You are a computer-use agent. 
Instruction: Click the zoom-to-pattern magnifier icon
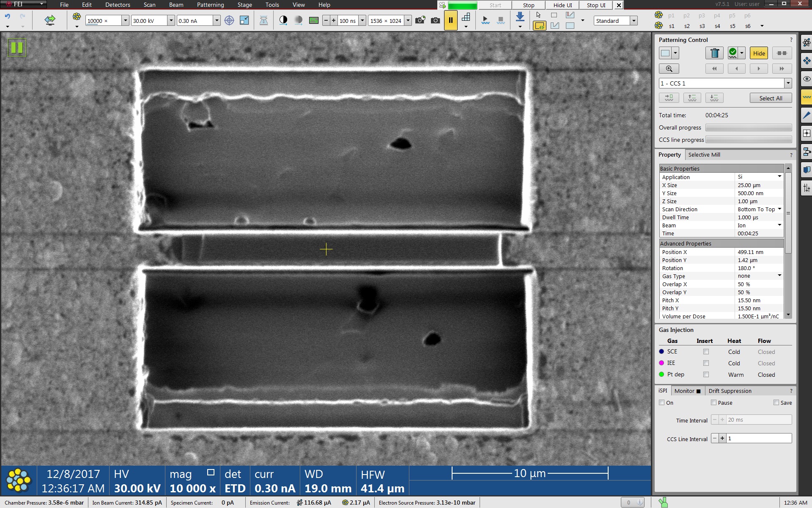pyautogui.click(x=669, y=69)
